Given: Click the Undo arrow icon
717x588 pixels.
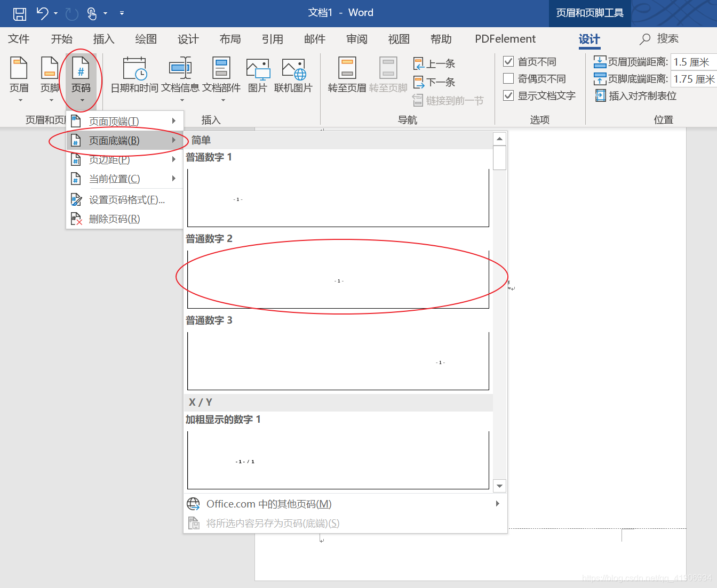Looking at the screenshot, I should (43, 13).
